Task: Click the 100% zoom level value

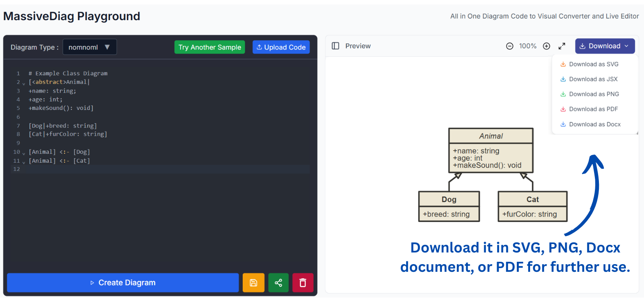Action: (528, 46)
